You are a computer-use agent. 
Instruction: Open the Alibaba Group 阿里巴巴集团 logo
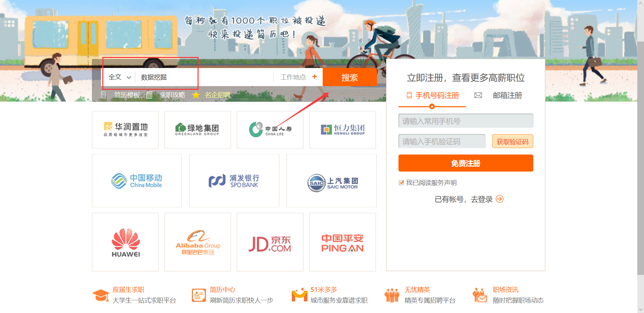coord(198,242)
